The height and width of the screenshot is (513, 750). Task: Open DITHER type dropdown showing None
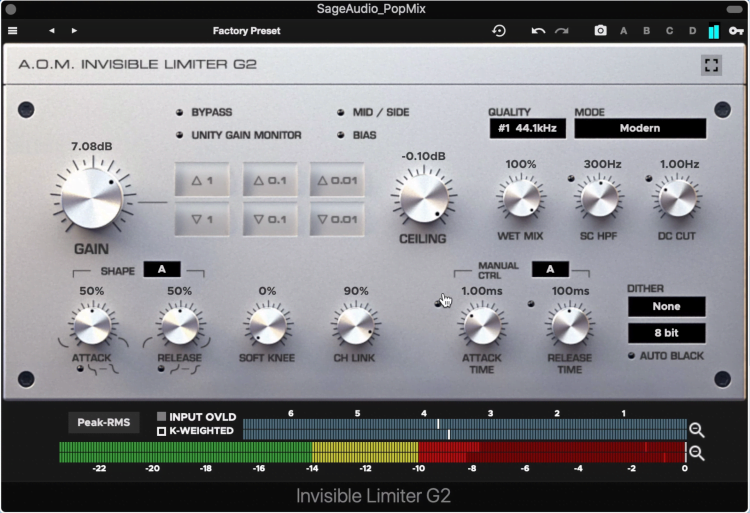coord(666,306)
